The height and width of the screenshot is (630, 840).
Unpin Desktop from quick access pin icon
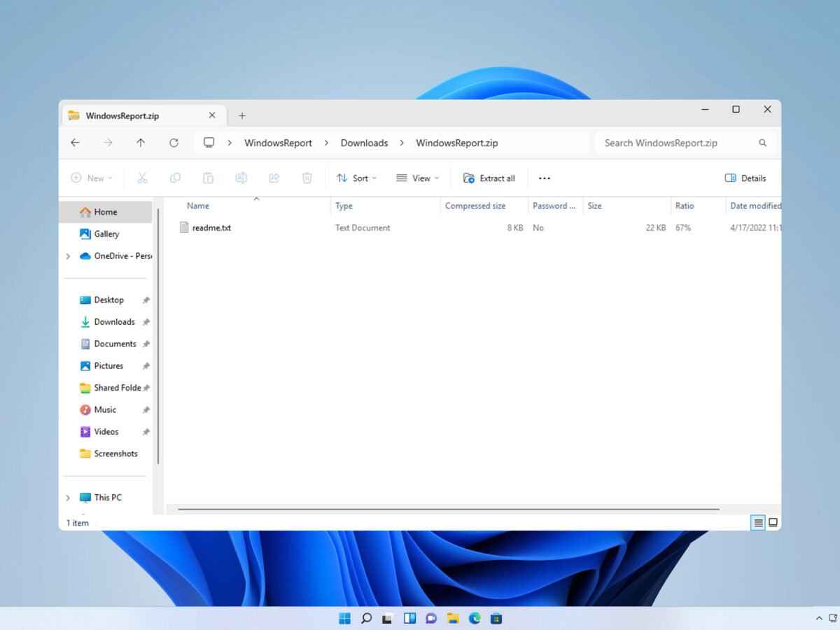coord(146,300)
